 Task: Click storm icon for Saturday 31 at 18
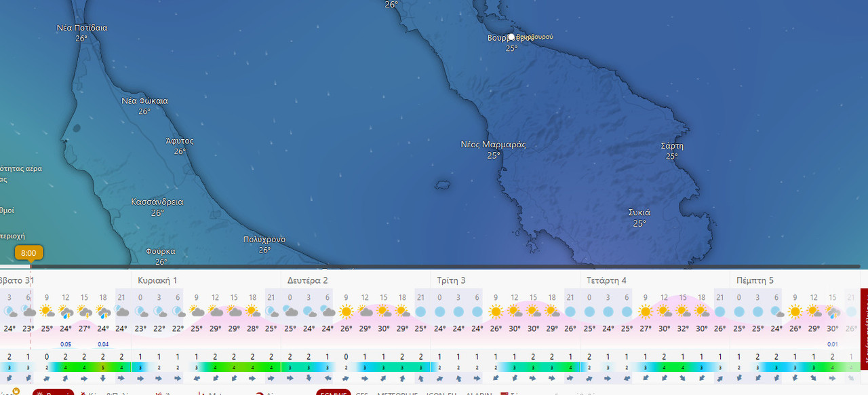tap(103, 312)
